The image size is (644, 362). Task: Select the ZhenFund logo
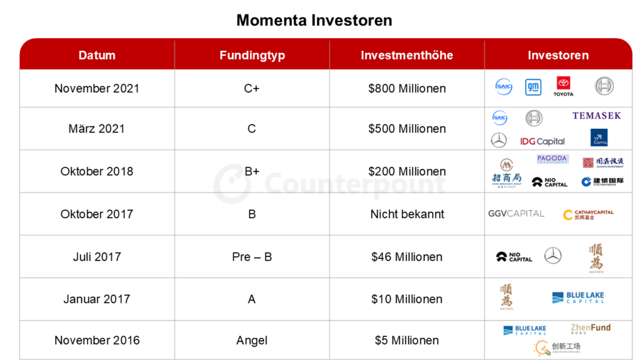pos(590,328)
